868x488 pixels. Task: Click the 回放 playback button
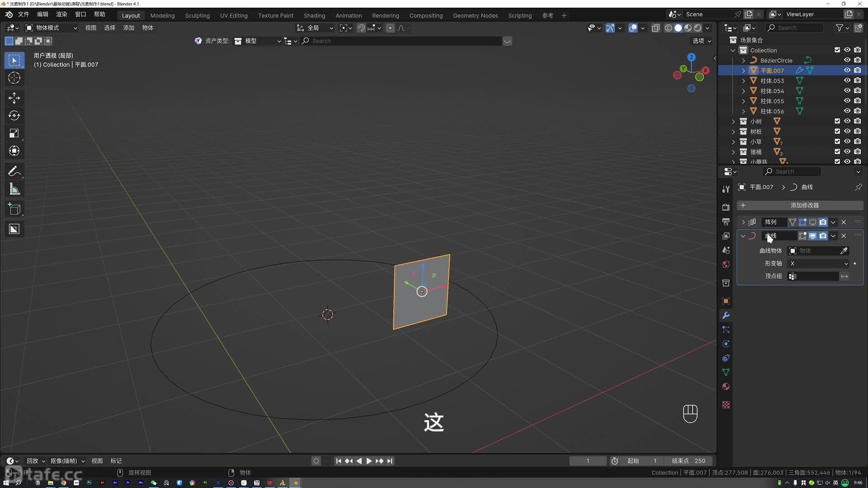point(36,461)
